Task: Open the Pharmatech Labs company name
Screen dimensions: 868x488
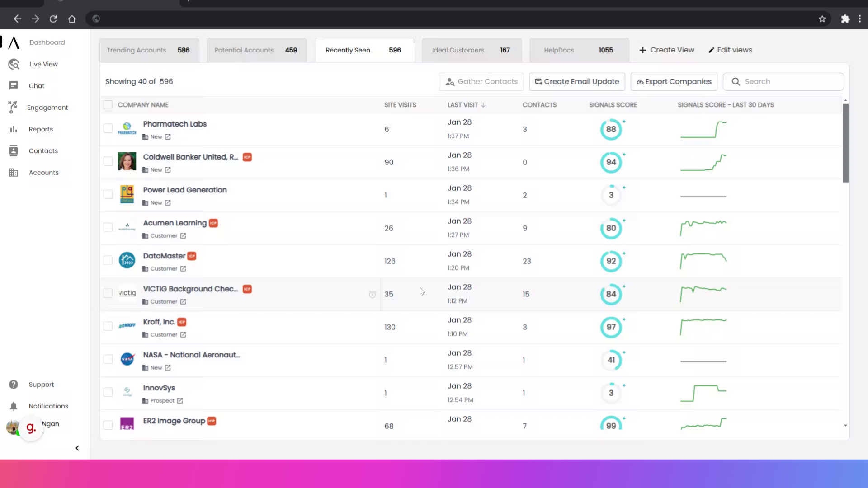Action: [175, 124]
